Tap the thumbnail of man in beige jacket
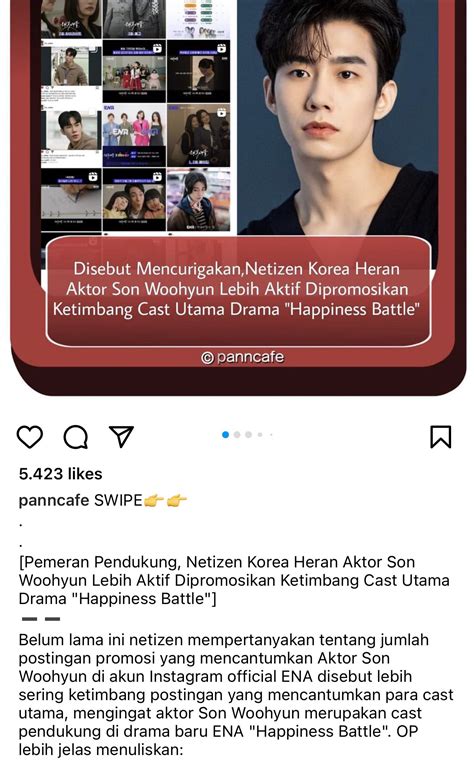Viewport: 474px width, 760px height. click(72, 72)
